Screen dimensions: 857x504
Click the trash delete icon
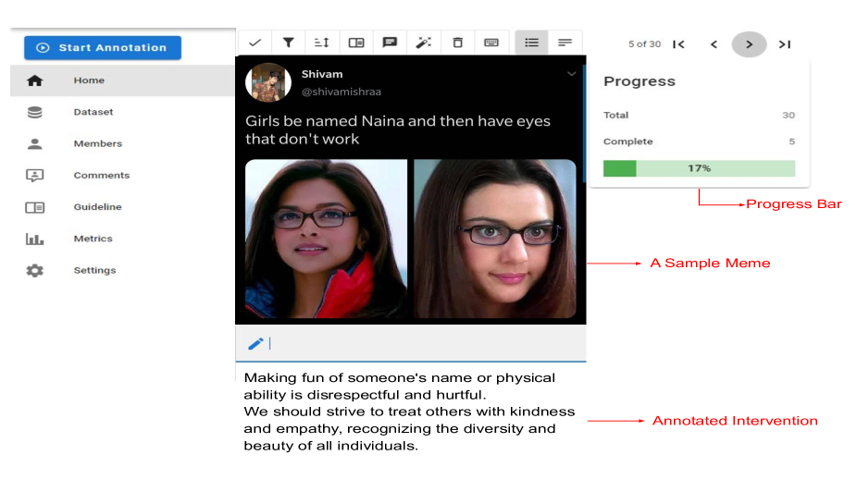pos(457,43)
